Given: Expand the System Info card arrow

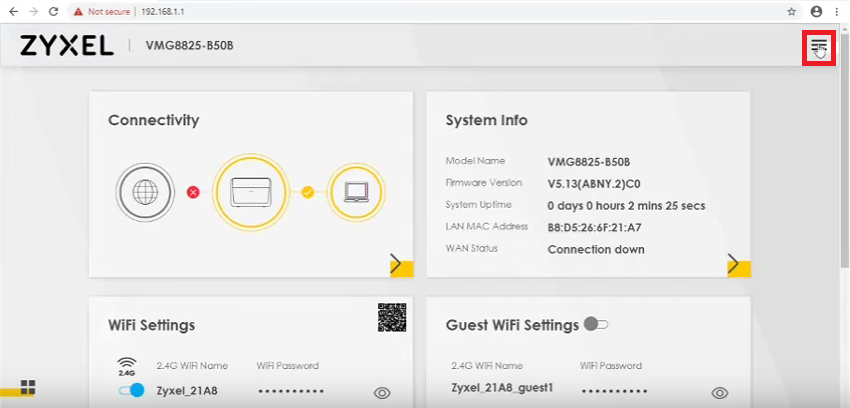Looking at the screenshot, I should click(739, 264).
